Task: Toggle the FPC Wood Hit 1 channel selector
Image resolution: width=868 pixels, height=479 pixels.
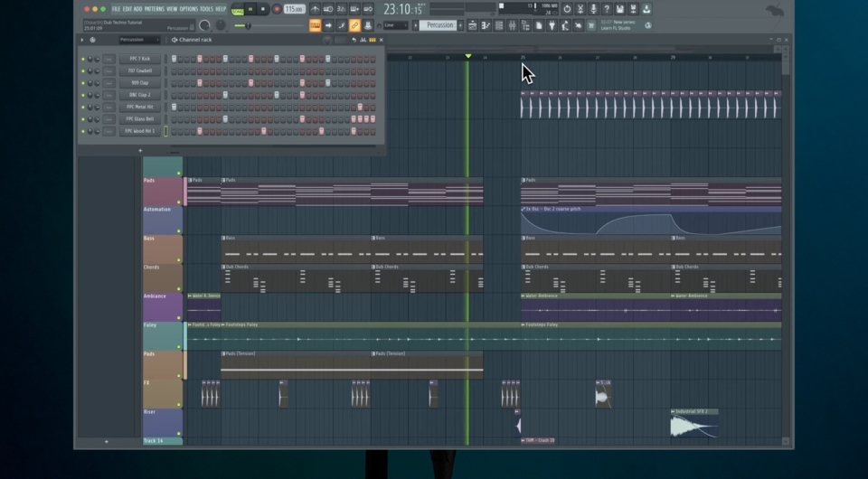Action: tap(165, 131)
